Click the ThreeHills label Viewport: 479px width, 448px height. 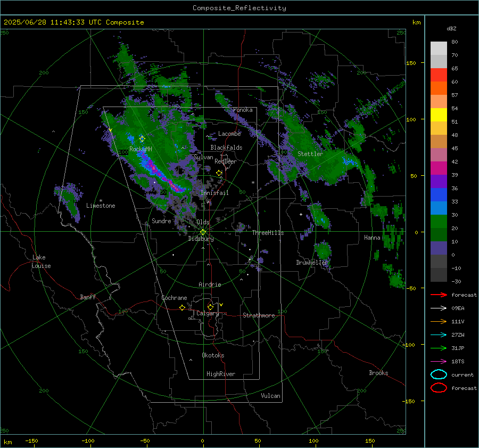coord(268,233)
